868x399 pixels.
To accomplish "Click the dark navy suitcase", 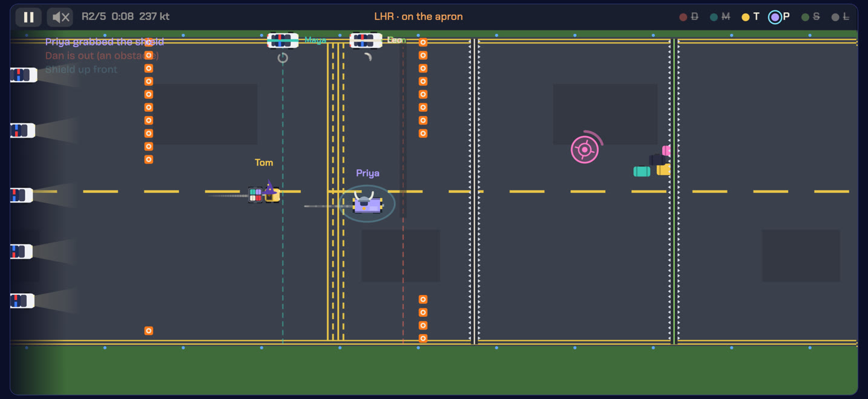I will pyautogui.click(x=656, y=160).
